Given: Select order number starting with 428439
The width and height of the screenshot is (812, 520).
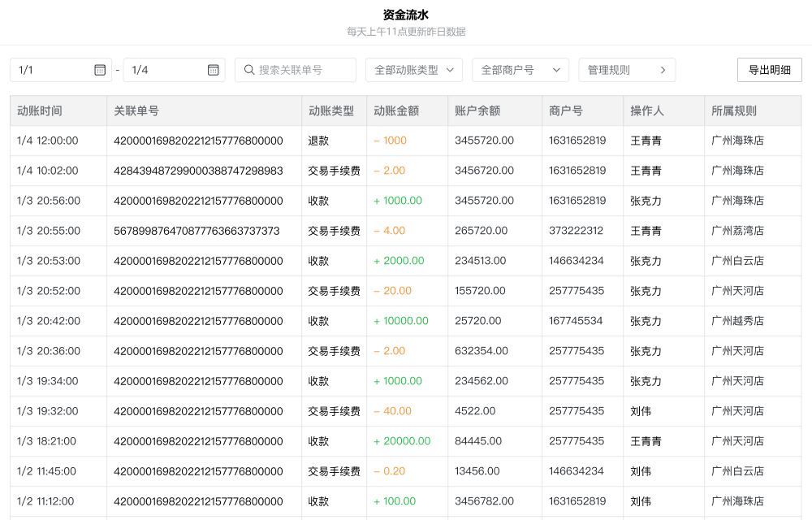Looking at the screenshot, I should tap(198, 171).
